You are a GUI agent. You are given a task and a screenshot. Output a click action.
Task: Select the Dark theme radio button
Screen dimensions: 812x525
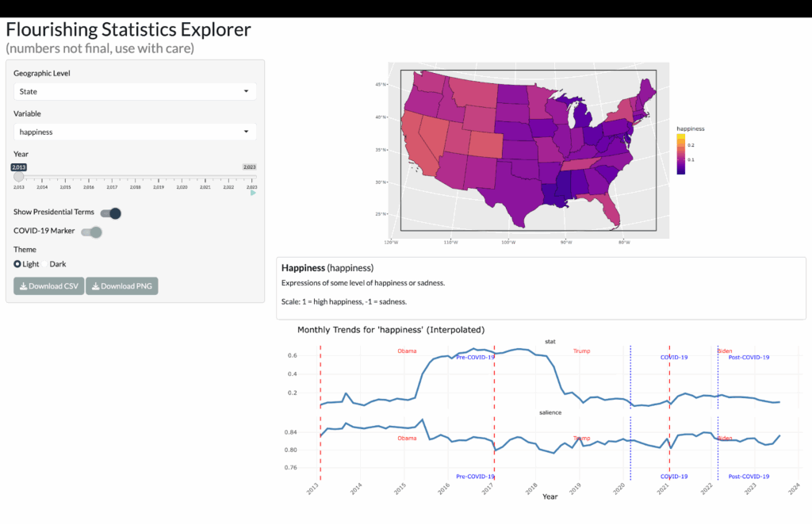(58, 263)
